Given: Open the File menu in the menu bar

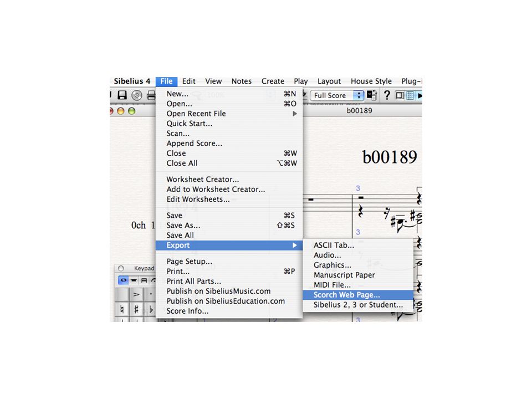Looking at the screenshot, I should click(166, 81).
